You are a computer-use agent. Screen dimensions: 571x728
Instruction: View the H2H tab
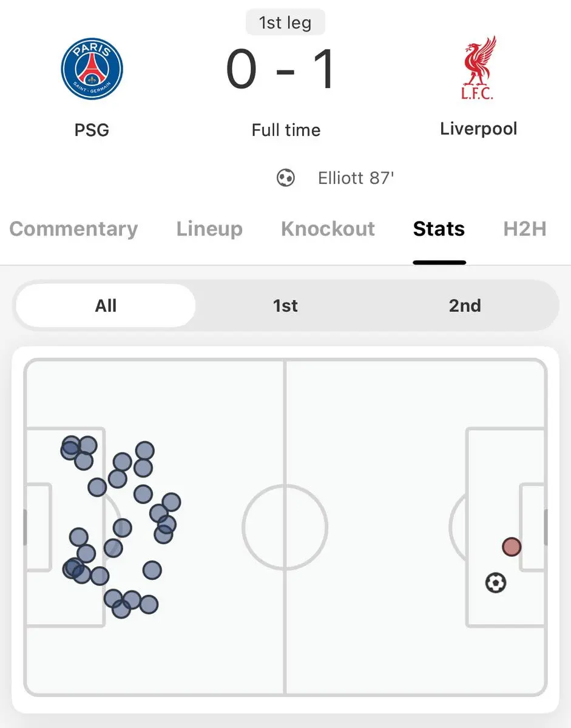point(525,229)
